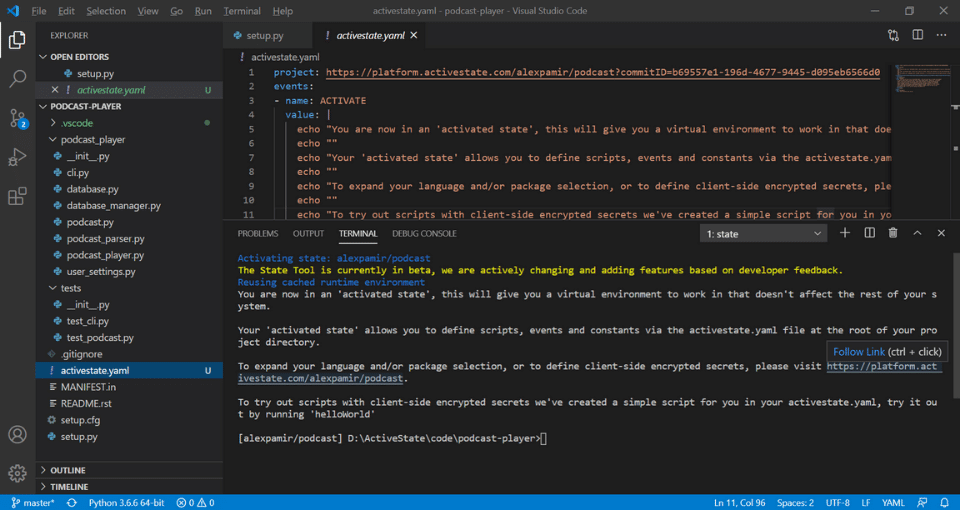The image size is (960, 510).
Task: Open the Edit menu
Action: pos(66,11)
